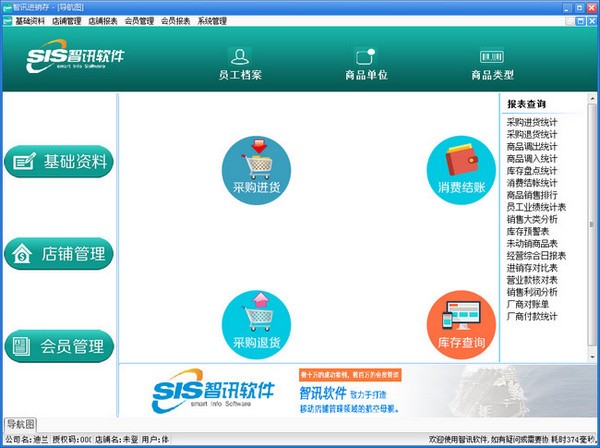Open the 未动销商品表 report
Viewport: 600px width, 448px height.
pyautogui.click(x=532, y=244)
